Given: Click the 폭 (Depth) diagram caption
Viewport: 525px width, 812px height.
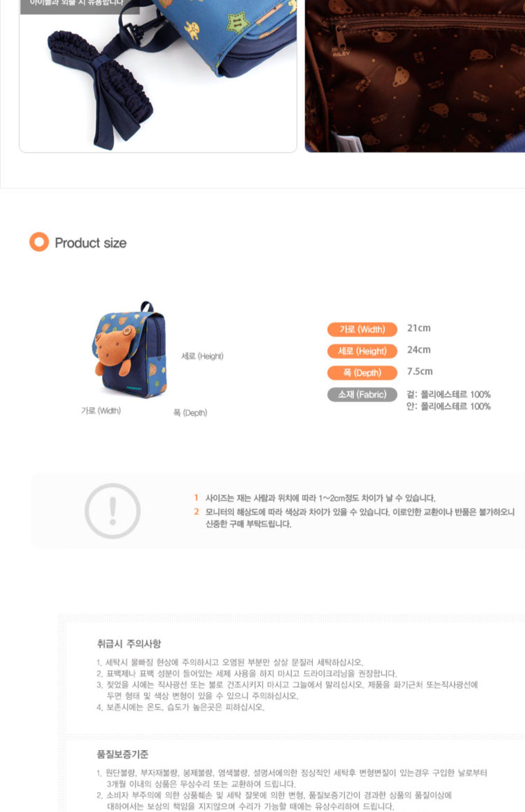Looking at the screenshot, I should [x=190, y=413].
